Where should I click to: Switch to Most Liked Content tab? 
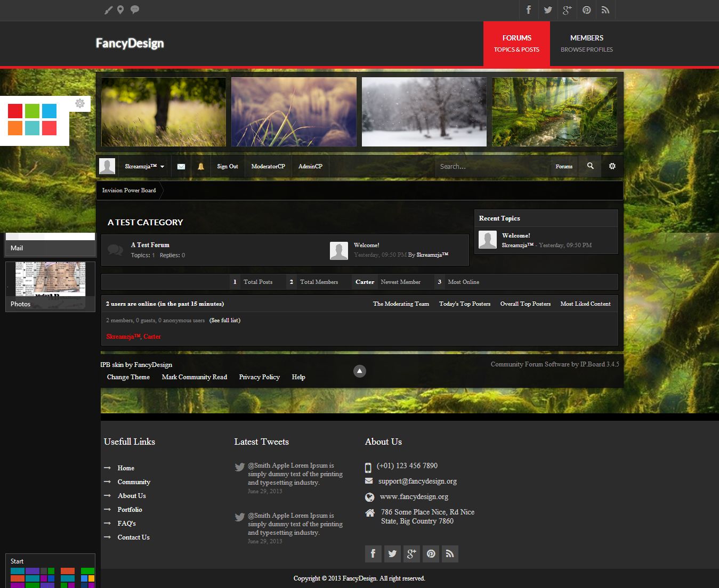point(585,304)
